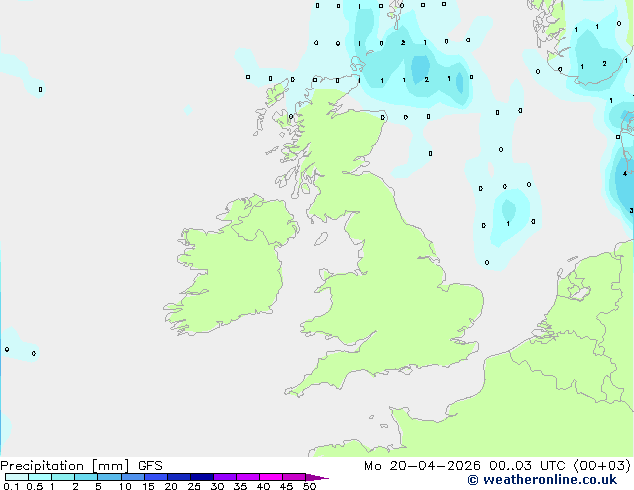Click the "0.5" legend scale label
Screen dimensions: 634x490
(x=34, y=486)
